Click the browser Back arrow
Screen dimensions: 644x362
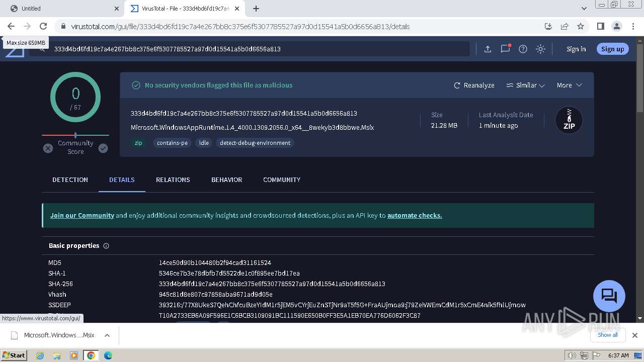11,26
